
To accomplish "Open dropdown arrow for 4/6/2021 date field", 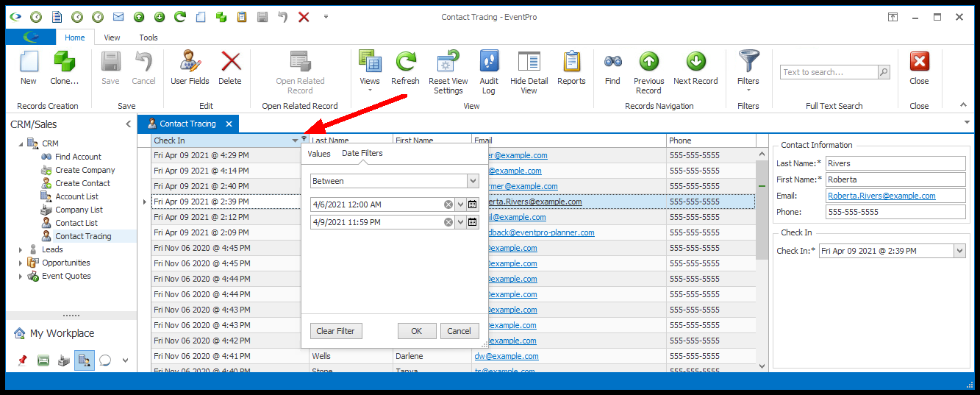I will (461, 204).
